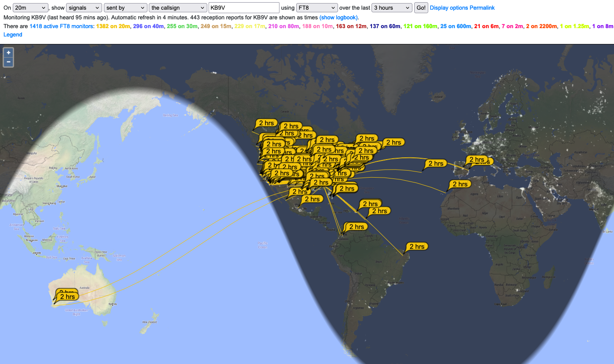Click the easternmost 2 hrs marker near Nova Scotia
The width and height of the screenshot is (614, 364).
click(393, 142)
